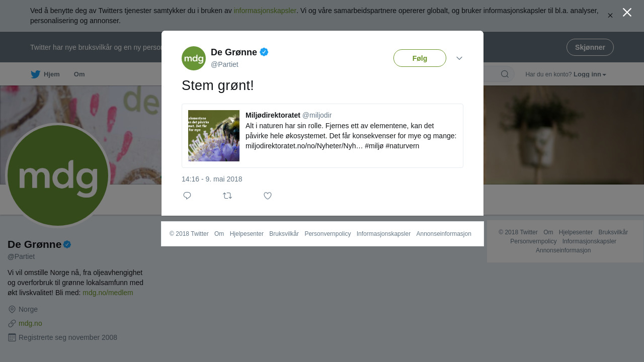Click the Skjønner button
644x362 pixels.
click(590, 47)
